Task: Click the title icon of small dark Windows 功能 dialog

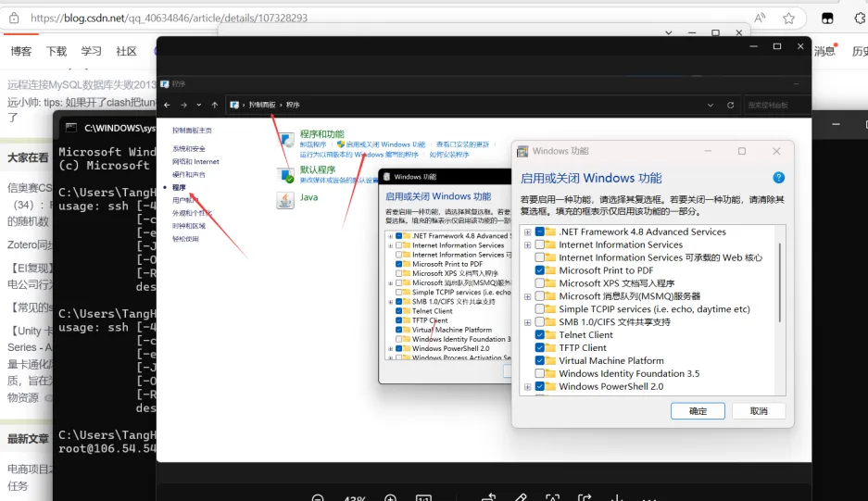Action: 386,177
